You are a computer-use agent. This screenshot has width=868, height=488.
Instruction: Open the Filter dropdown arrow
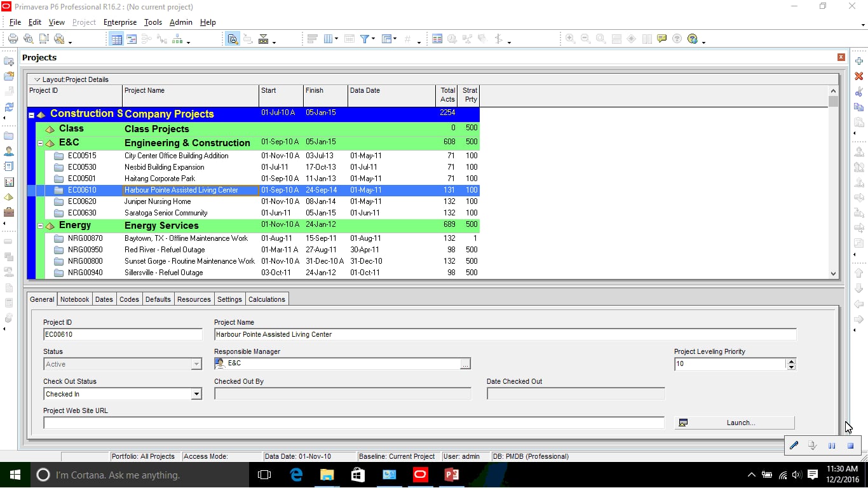point(374,39)
